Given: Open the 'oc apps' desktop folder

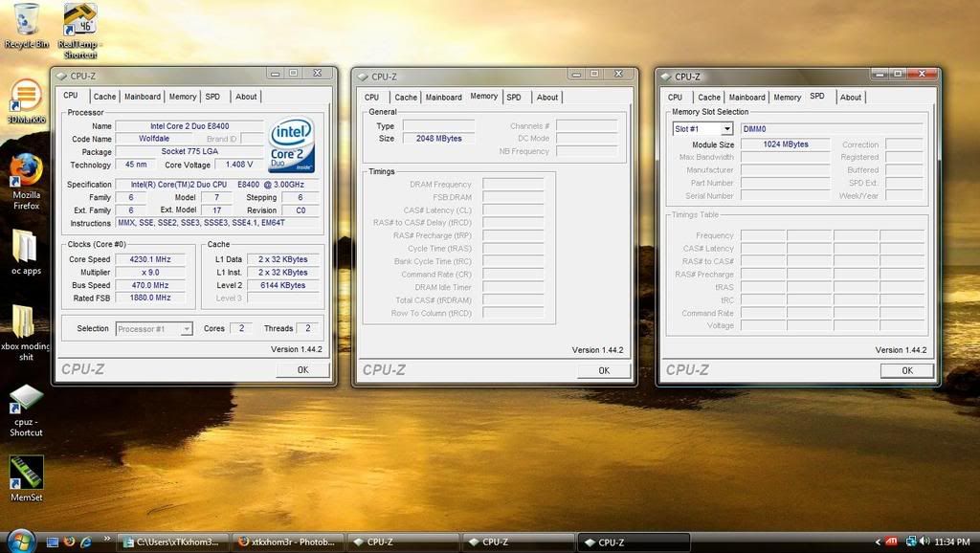Looking at the screenshot, I should tap(26, 252).
